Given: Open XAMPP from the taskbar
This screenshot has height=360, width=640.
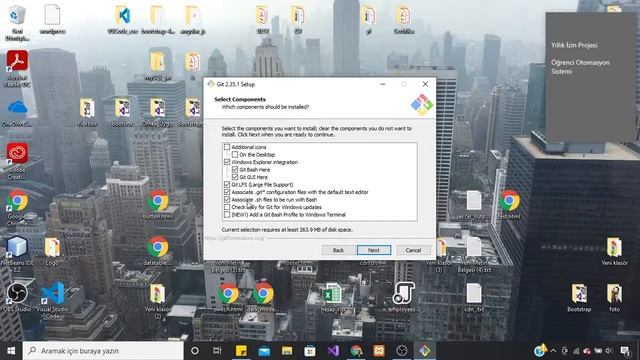Looking at the screenshot, I should click(379, 351).
